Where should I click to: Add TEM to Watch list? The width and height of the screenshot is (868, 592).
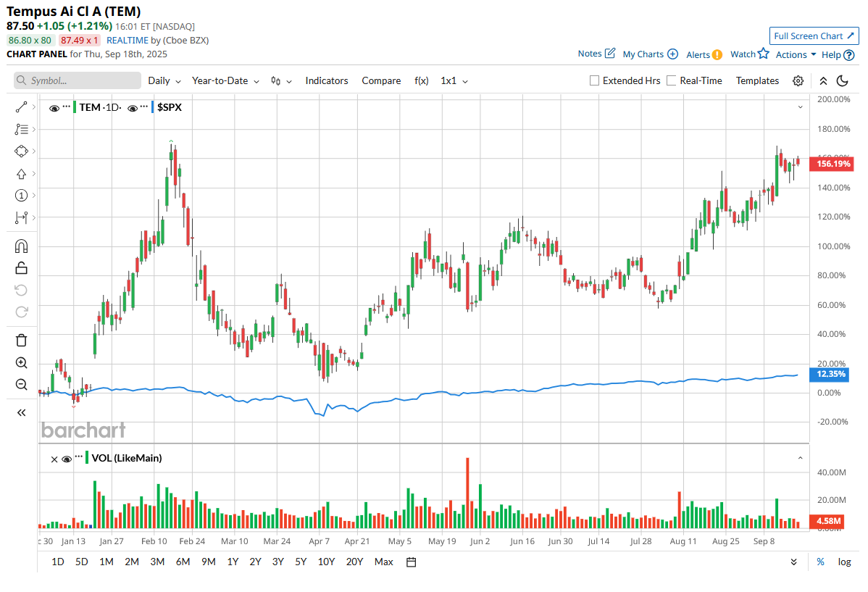coord(749,54)
